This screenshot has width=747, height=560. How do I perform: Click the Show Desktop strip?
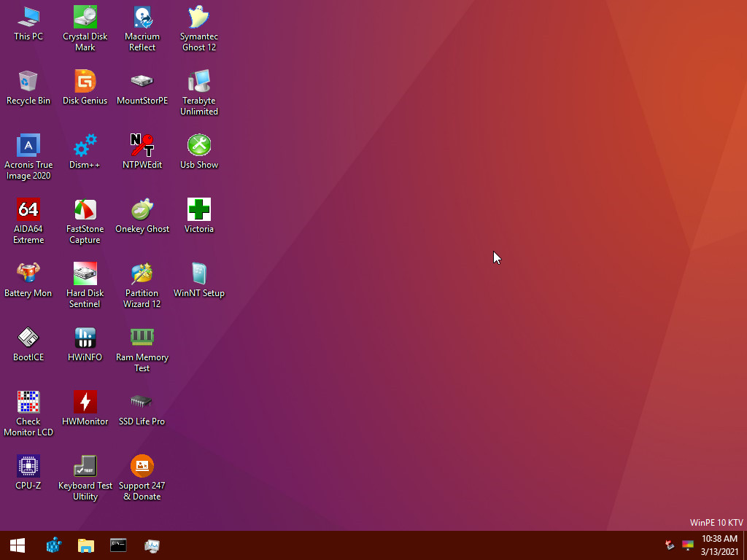pyautogui.click(x=745, y=545)
